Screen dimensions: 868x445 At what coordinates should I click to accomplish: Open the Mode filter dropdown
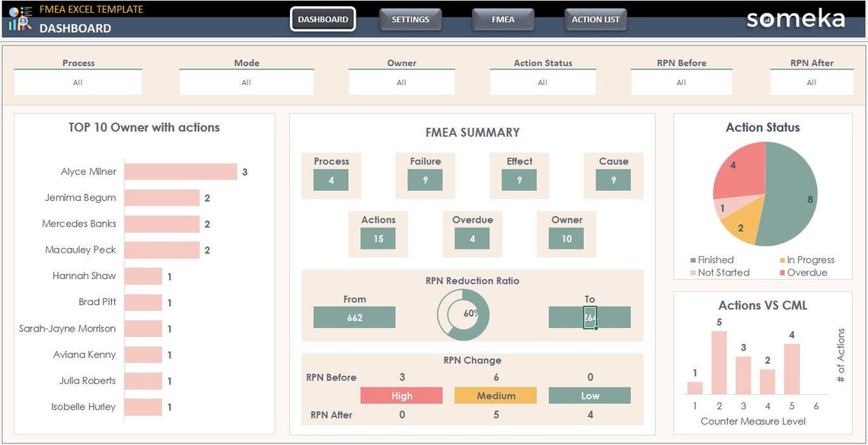(x=246, y=81)
